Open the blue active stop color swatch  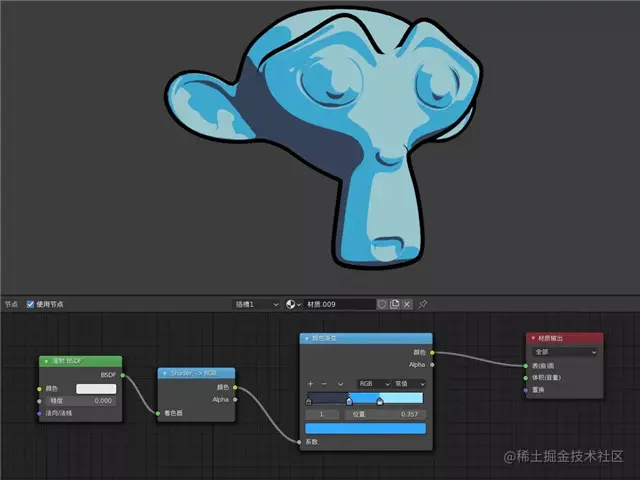tap(366, 428)
